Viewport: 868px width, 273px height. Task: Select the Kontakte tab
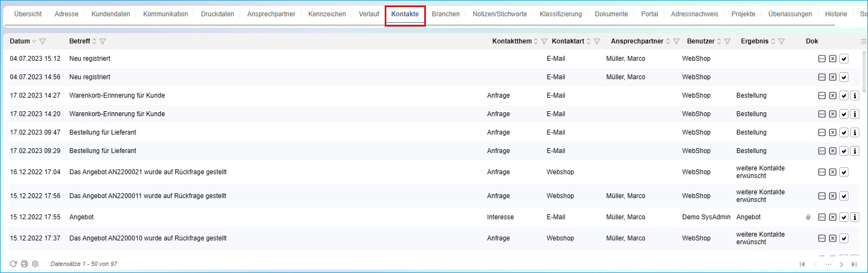pos(405,14)
